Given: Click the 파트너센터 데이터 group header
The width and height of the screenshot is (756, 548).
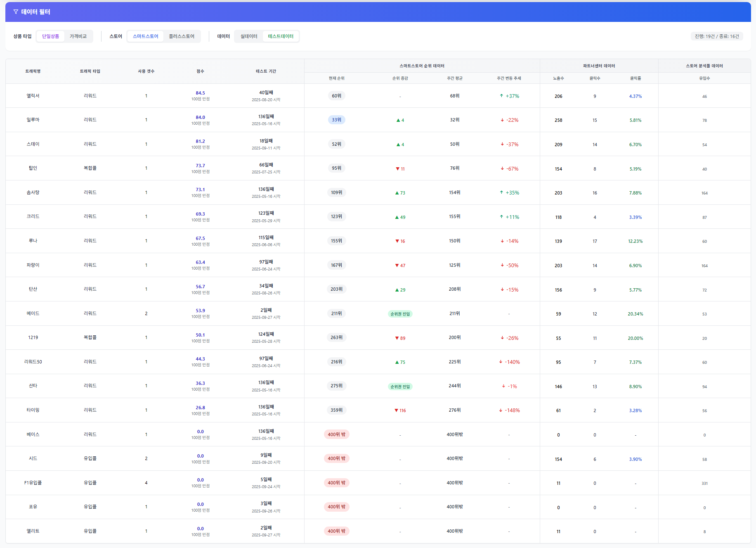Looking at the screenshot, I should pos(599,66).
